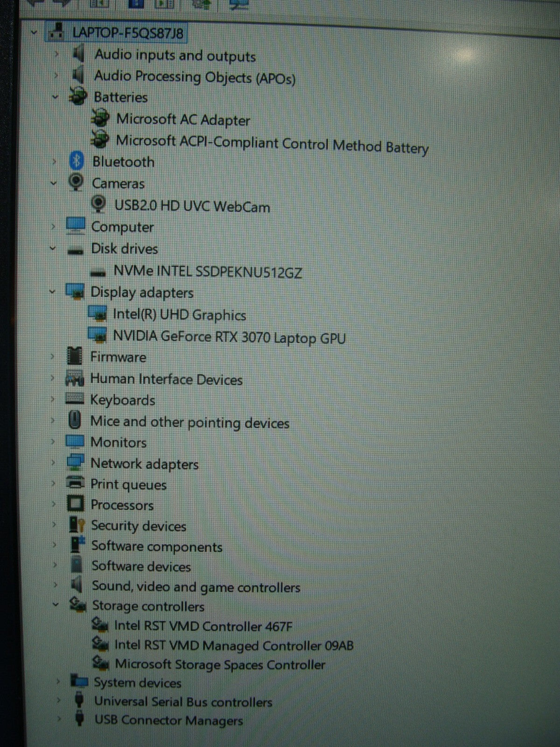This screenshot has height=747, width=560.
Task: Select Intel RST VMD Controller 467F
Action: coord(203,626)
